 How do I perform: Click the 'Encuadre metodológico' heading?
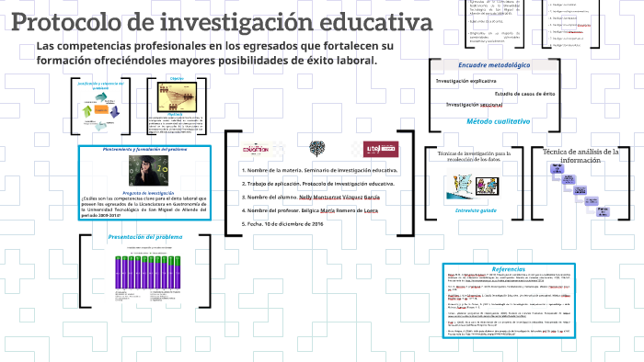click(494, 65)
